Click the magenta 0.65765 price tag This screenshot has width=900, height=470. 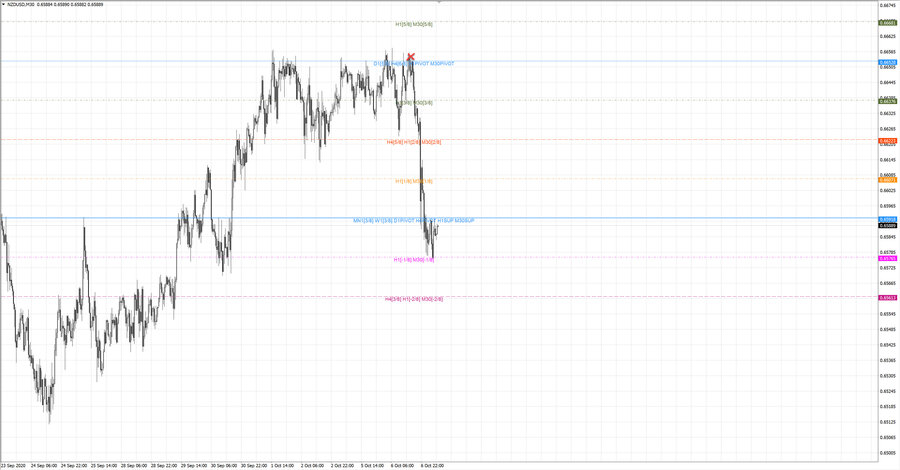tap(888, 258)
